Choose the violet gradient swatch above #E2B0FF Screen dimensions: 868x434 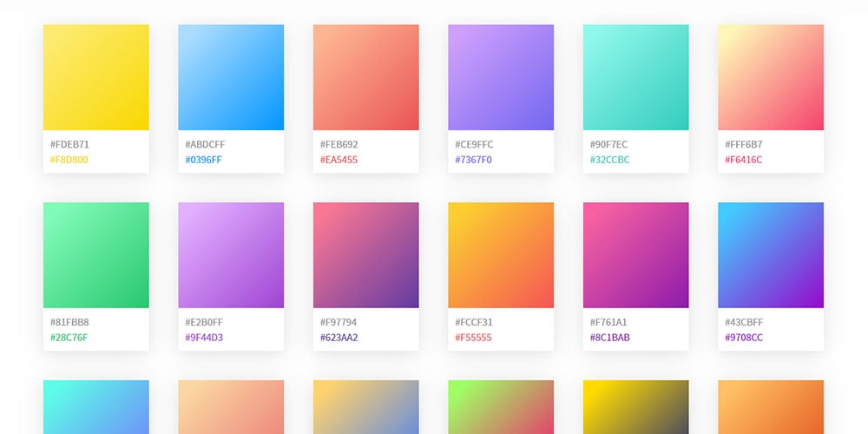tap(231, 254)
